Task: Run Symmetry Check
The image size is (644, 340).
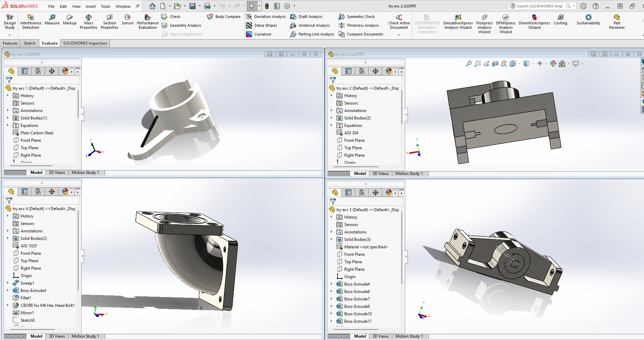Action: pyautogui.click(x=356, y=17)
